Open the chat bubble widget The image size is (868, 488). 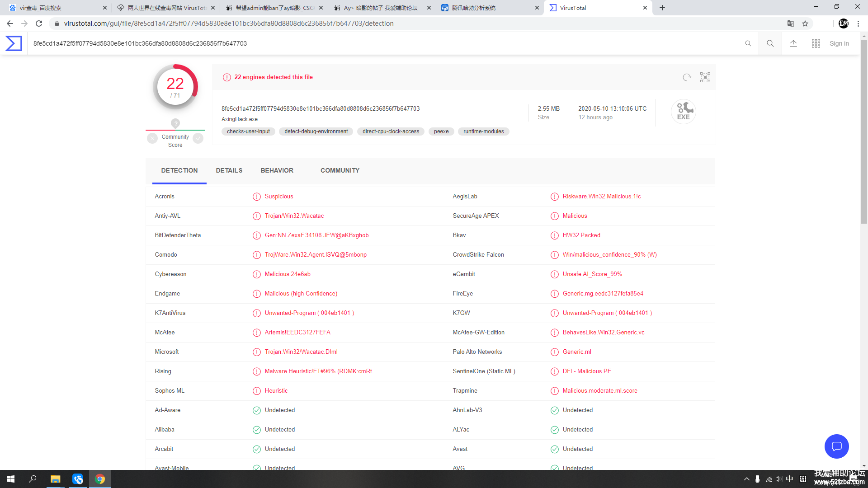(836, 446)
